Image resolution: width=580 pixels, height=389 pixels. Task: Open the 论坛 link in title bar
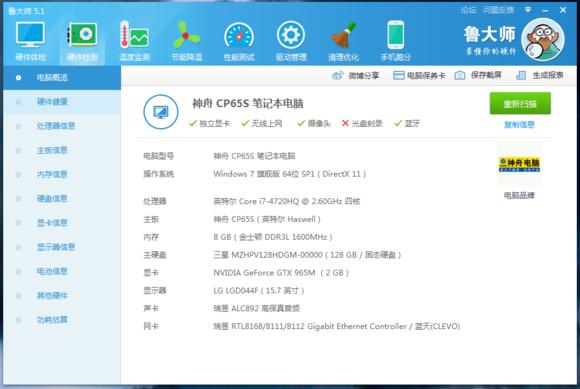[468, 10]
